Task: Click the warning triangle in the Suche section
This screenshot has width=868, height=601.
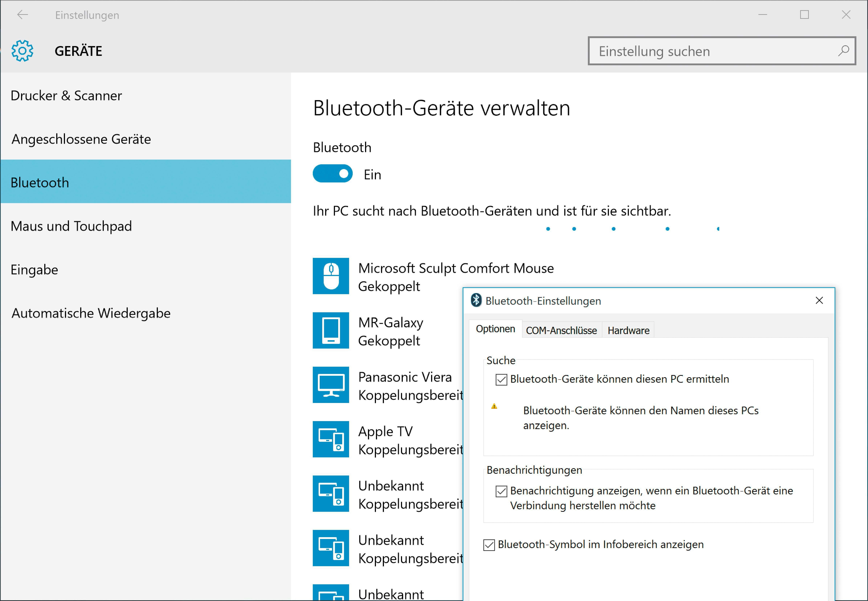Action: pos(495,406)
